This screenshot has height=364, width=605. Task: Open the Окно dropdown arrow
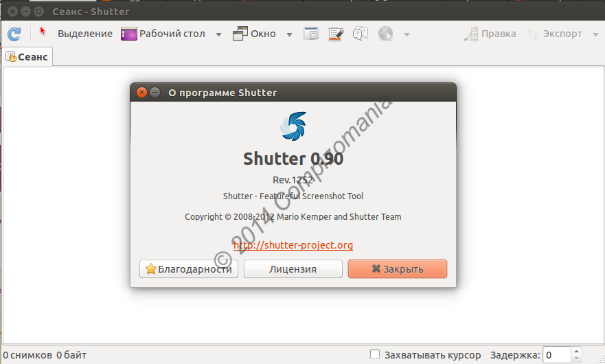(x=289, y=34)
